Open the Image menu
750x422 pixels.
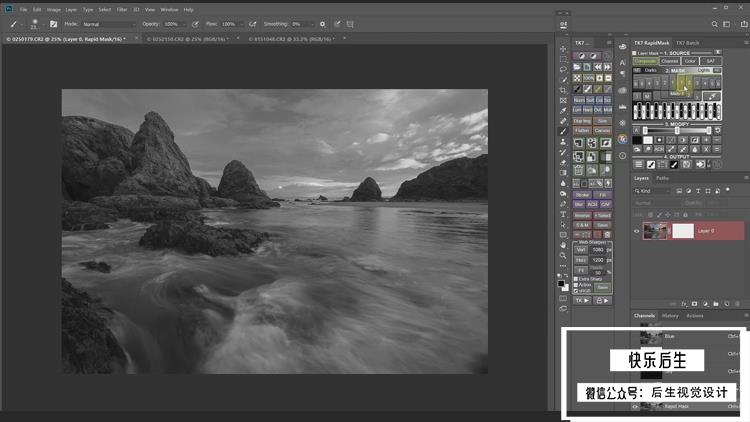[x=54, y=10]
